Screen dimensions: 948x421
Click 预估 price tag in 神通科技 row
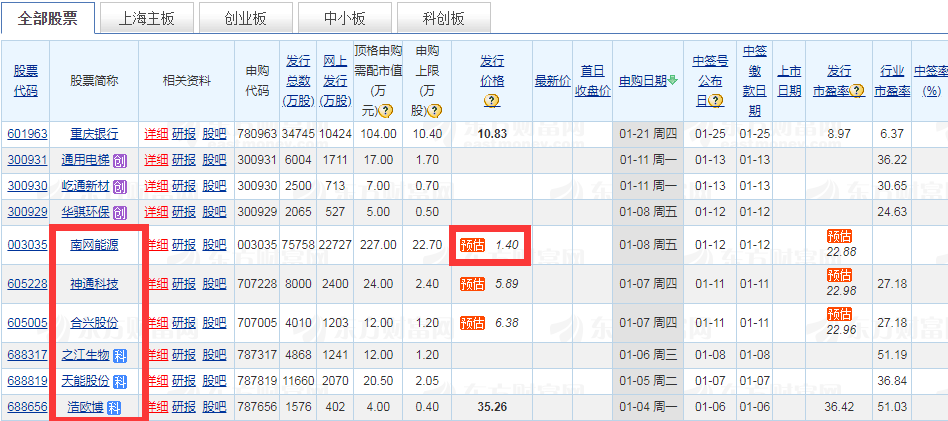pos(472,284)
